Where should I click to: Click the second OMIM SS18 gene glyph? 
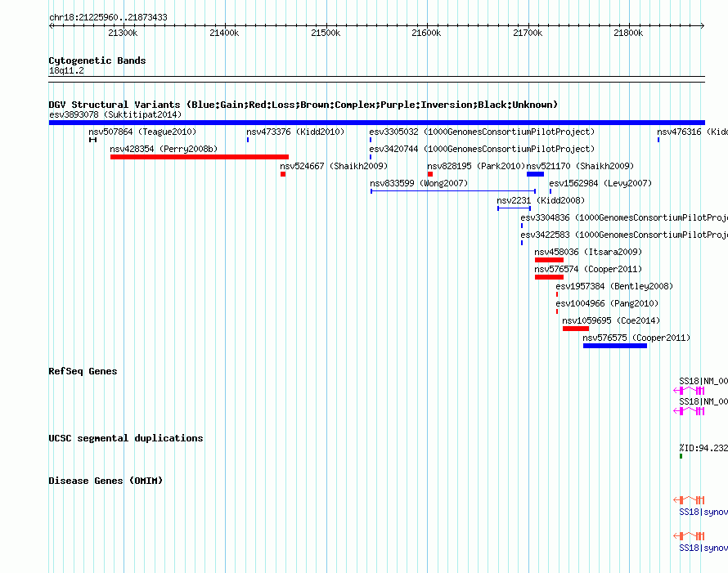click(x=689, y=536)
